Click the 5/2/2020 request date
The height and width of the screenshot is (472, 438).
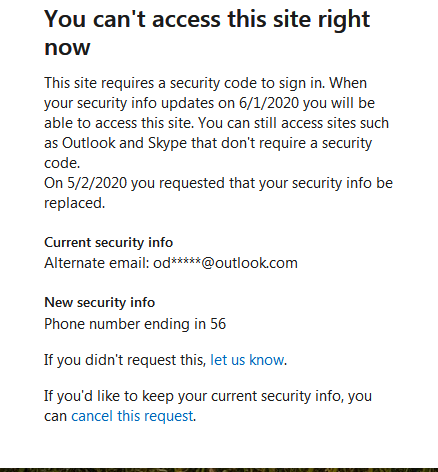(x=97, y=183)
